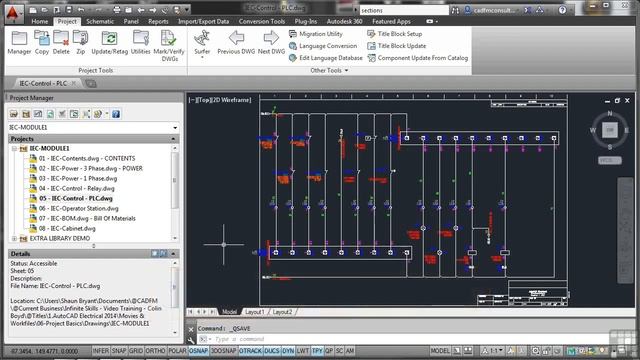Toggle ORTHO mode in status bar
Screen dimensions: 640x360
coord(155,351)
